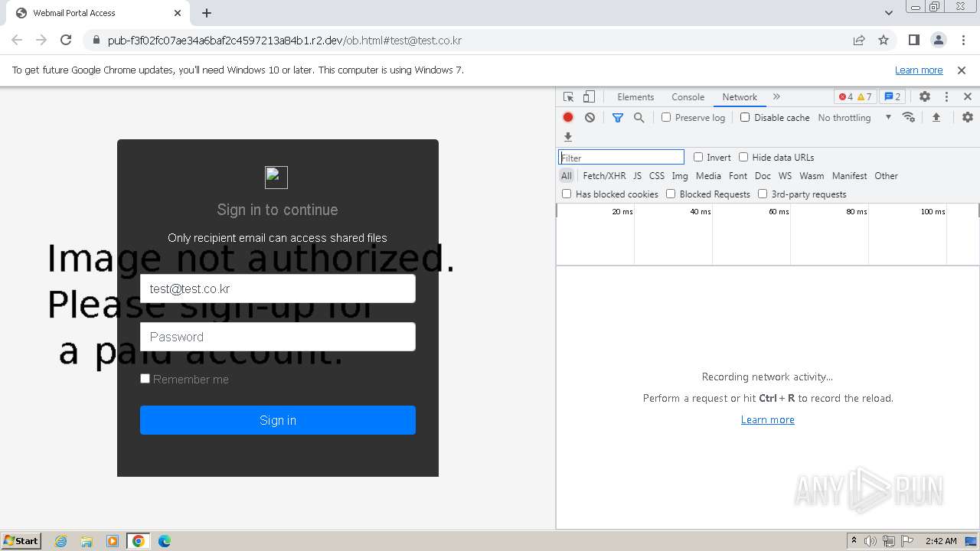The image size is (980, 551).
Task: Share this page icon in address bar
Action: point(859,40)
